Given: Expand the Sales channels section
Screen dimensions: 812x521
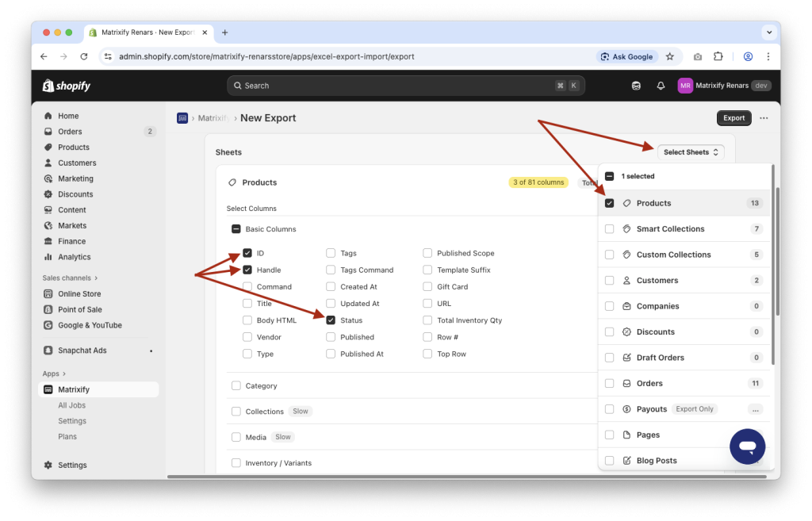Looking at the screenshot, I should coord(70,278).
